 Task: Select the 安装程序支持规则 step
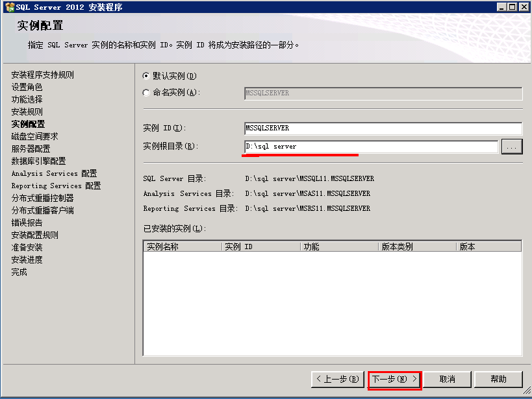pos(42,75)
